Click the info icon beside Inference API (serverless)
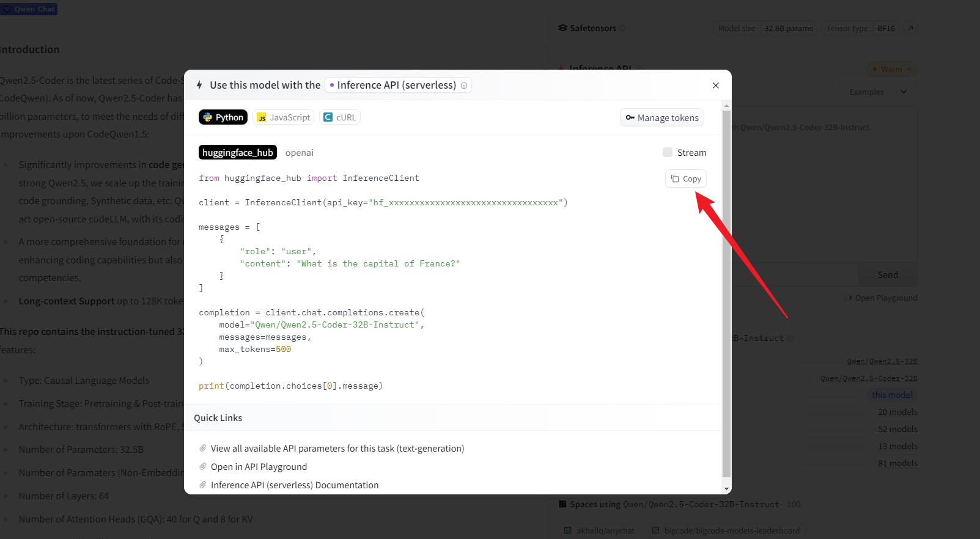Screen dimensions: 980x539 click(464, 86)
